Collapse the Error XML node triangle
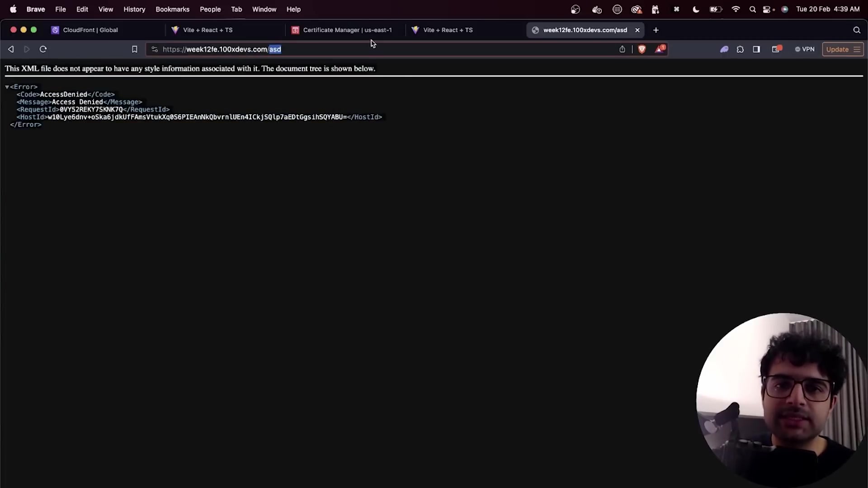The height and width of the screenshot is (488, 868). [x=7, y=87]
